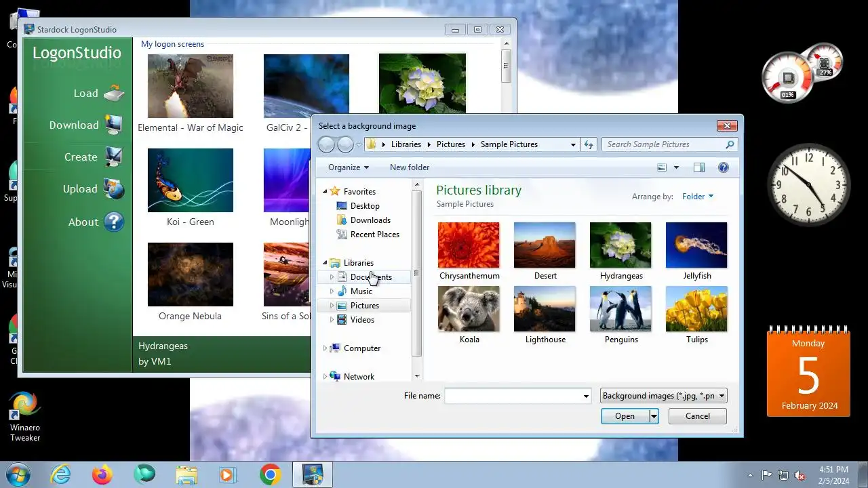Click the refresh button beside the address bar
This screenshot has height=488, width=868.
589,144
